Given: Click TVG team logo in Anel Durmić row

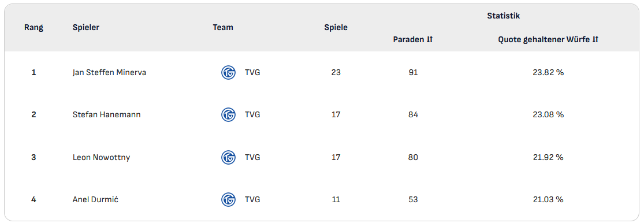Looking at the screenshot, I should point(228,199).
